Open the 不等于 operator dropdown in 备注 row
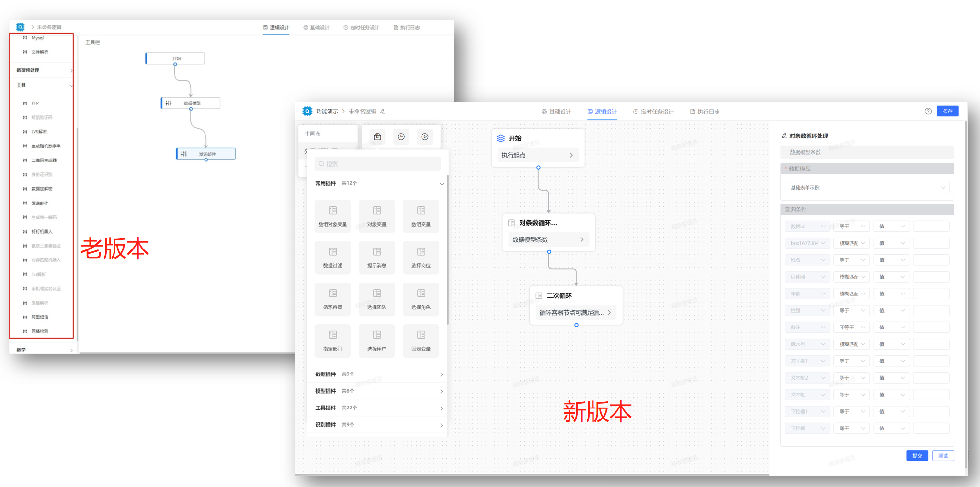The height and width of the screenshot is (487, 980). tap(852, 327)
